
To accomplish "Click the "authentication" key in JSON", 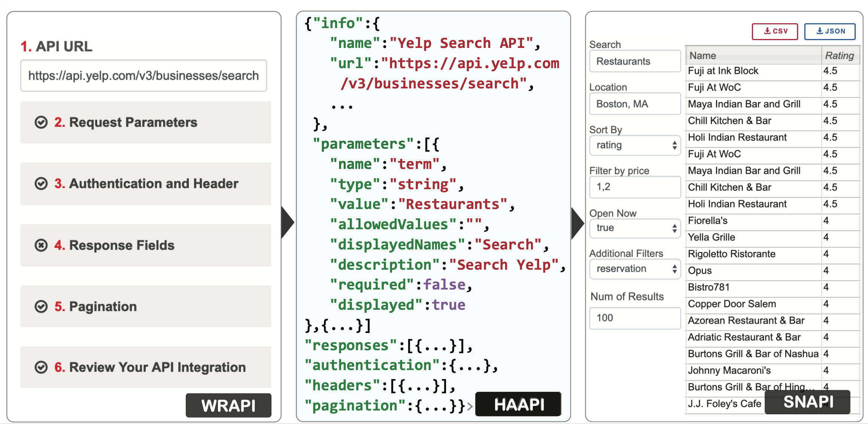I will click(372, 365).
